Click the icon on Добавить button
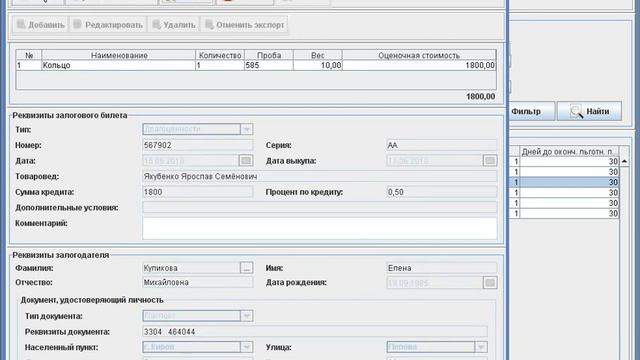 click(x=21, y=24)
